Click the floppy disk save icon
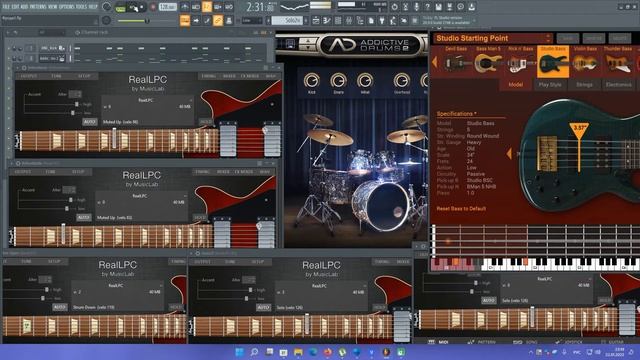 point(438,7)
